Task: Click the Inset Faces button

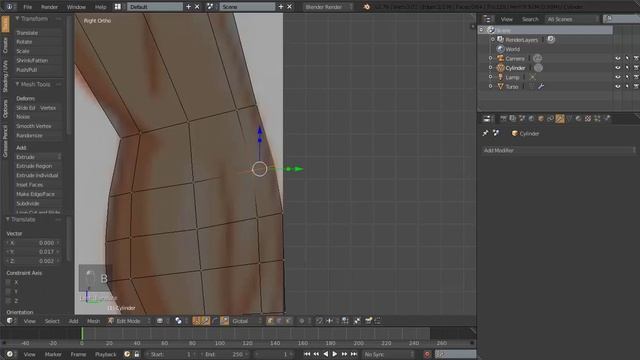Action: click(38, 185)
